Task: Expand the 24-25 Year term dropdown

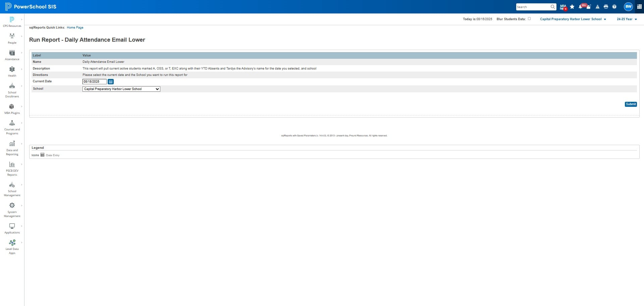Action: coord(627,19)
